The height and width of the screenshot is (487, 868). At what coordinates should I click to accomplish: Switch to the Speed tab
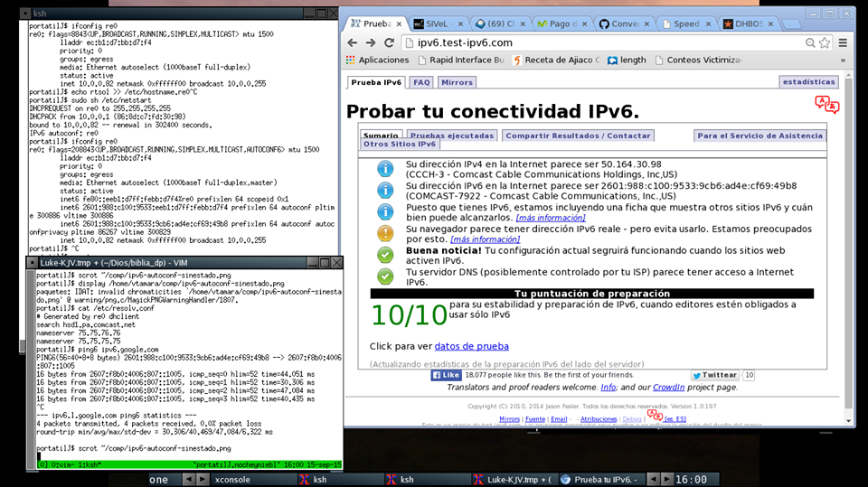tap(686, 23)
